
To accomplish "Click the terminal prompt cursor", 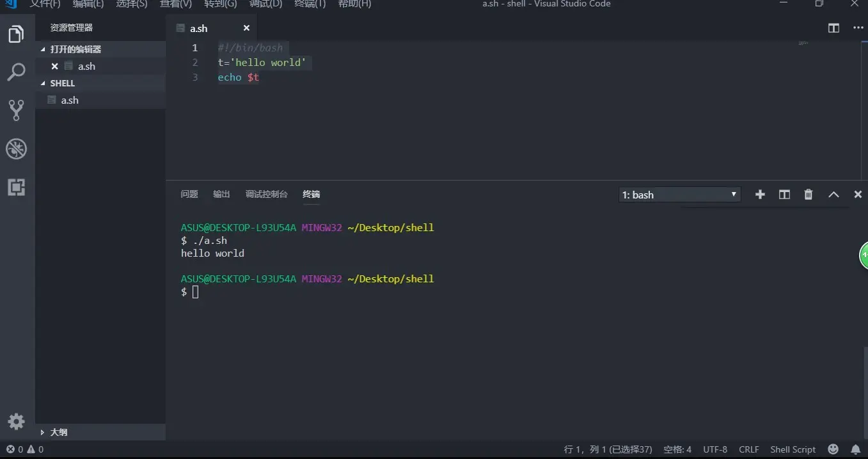I will click(196, 292).
